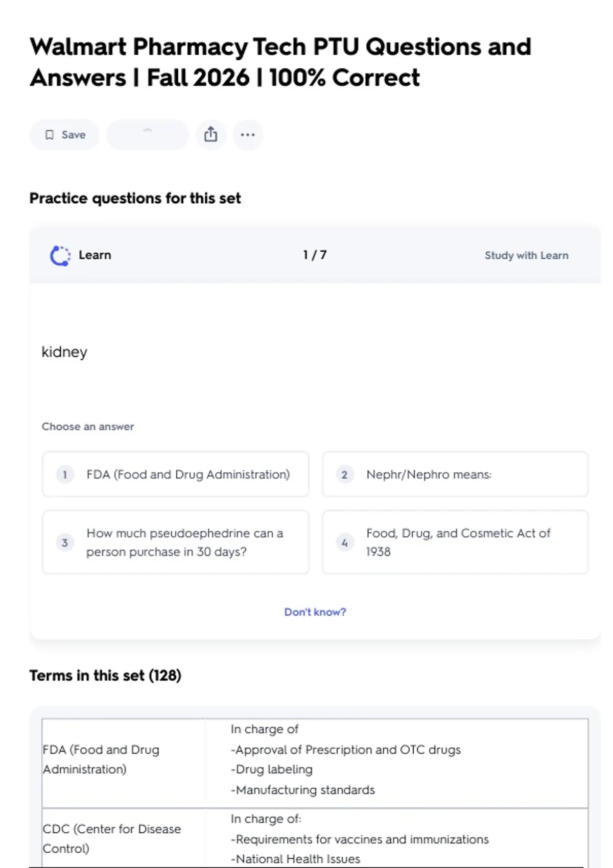Click the kidney question prompt text
The height and width of the screenshot is (868, 613).
(x=64, y=352)
